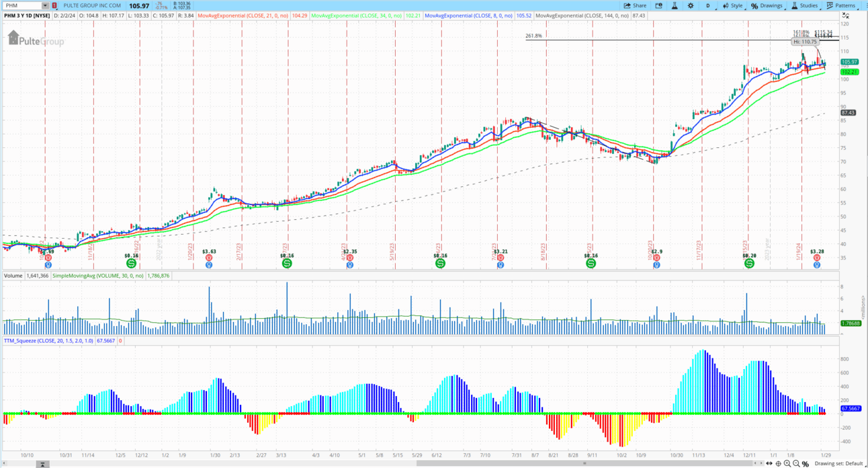Click the MovAvgExponential (CLOSE, 21, 0, no) study label

pos(243,15)
